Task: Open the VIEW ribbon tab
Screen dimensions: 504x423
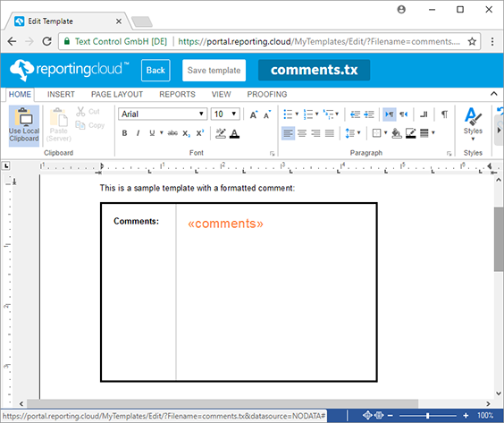Action: [221, 94]
